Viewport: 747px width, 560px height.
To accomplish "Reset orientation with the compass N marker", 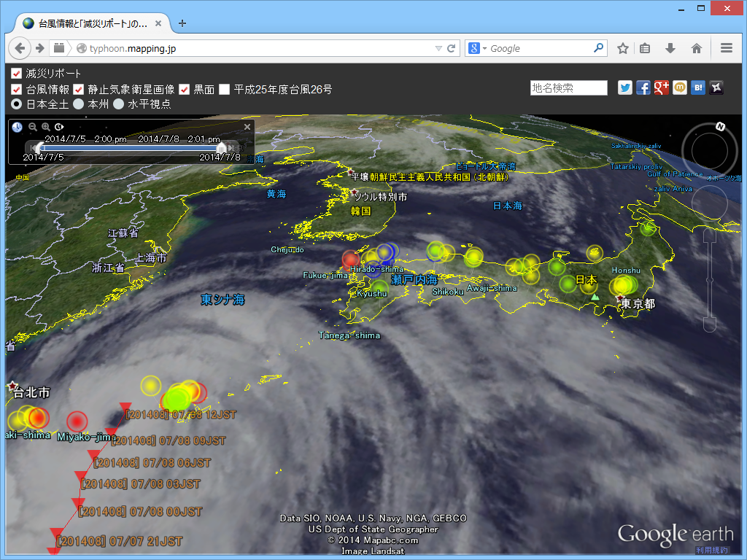I will tap(720, 126).
